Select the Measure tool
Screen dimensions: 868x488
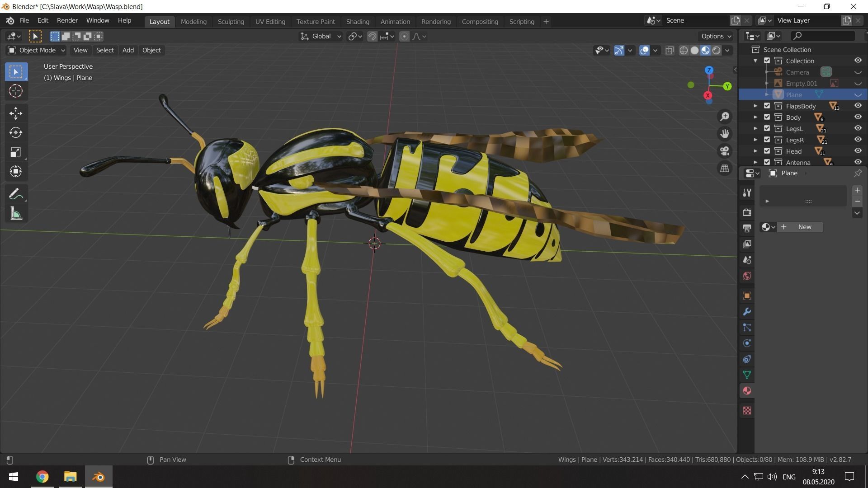[16, 213]
